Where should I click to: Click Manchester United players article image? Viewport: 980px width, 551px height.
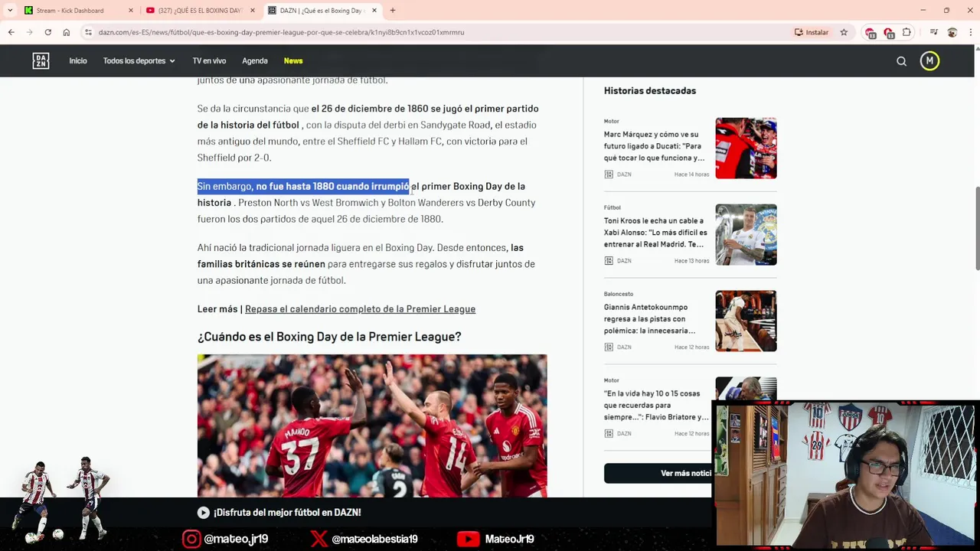pos(372,425)
